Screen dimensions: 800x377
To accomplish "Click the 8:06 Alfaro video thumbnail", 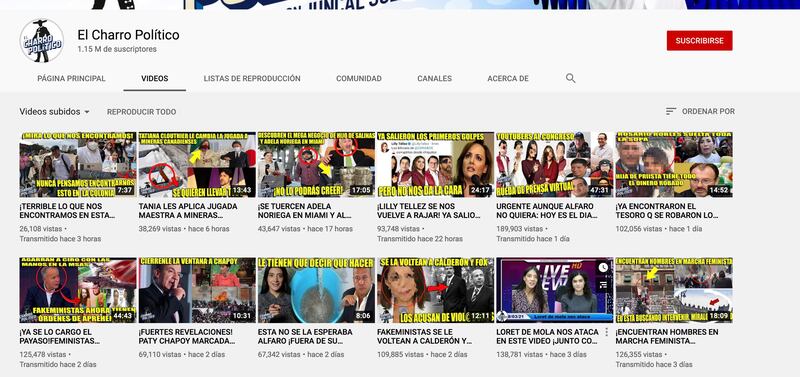I will coord(316,290).
